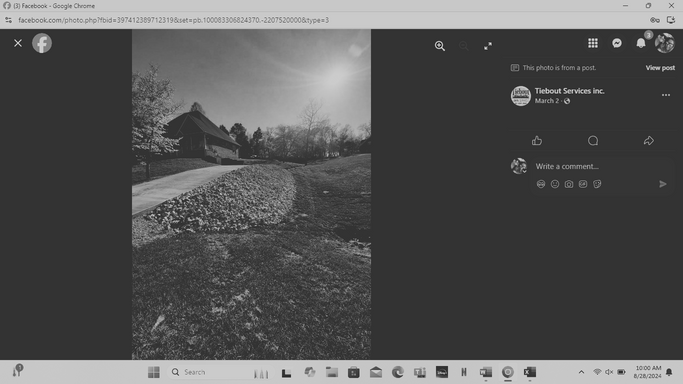Open Messenger chats
This screenshot has height=384, width=683.
tap(617, 43)
